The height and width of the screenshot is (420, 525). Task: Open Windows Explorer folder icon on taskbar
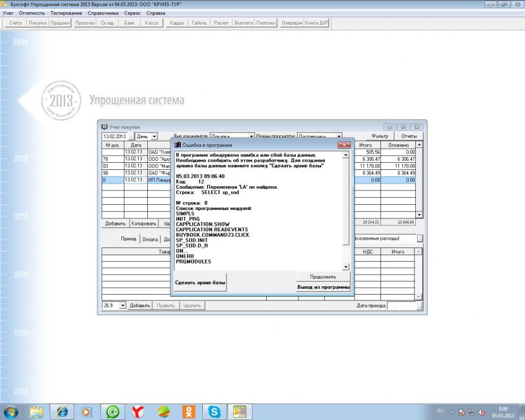37,410
